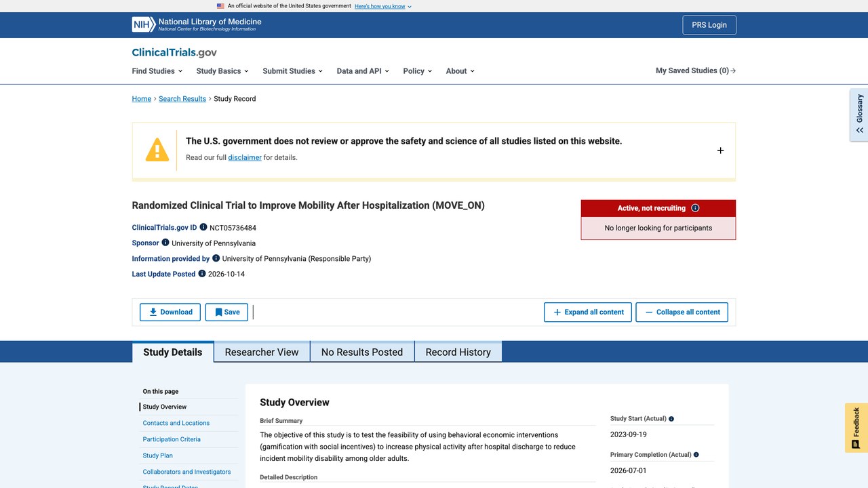
Task: Jump to Contacts and Locations section
Action: coord(176,423)
